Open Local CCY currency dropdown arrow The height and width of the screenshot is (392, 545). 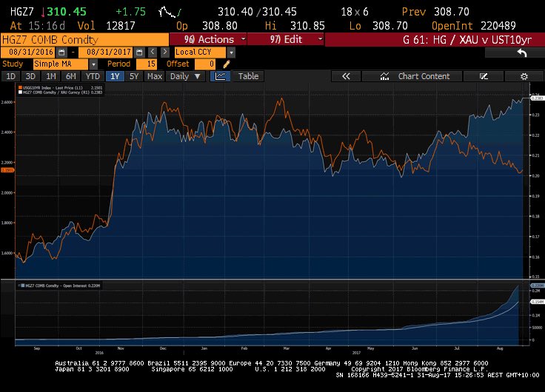231,53
